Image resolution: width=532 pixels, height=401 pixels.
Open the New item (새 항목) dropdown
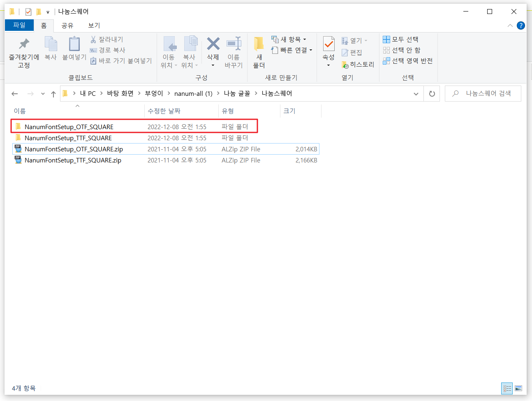coord(289,39)
